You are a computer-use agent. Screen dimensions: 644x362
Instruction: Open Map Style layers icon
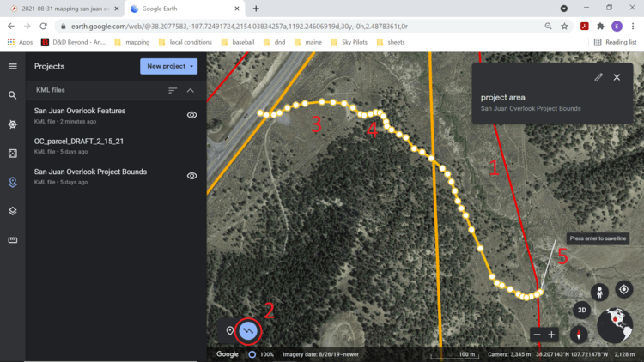13,211
